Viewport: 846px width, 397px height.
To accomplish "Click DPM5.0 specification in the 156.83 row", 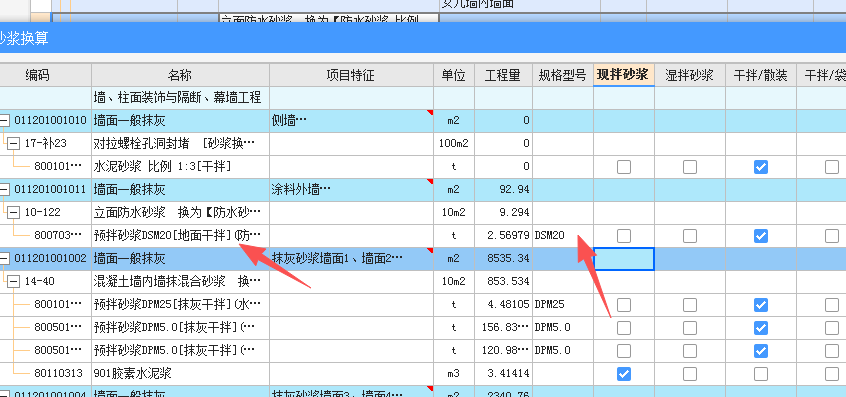I will 562,327.
